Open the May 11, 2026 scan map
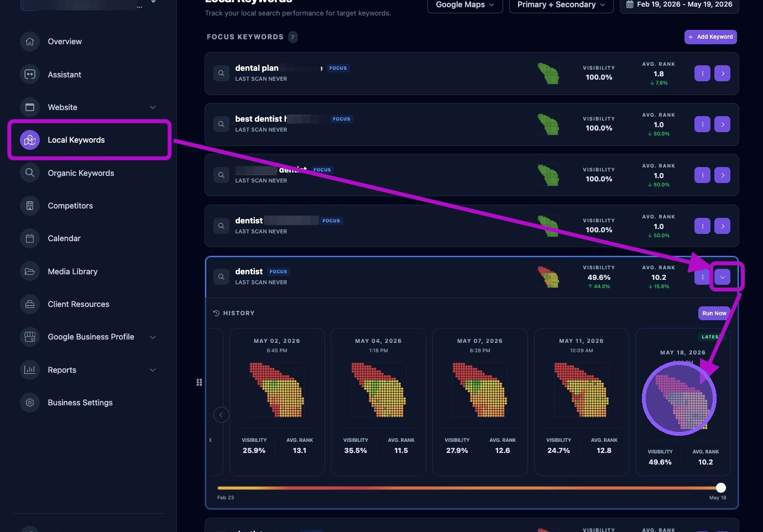 [582, 390]
